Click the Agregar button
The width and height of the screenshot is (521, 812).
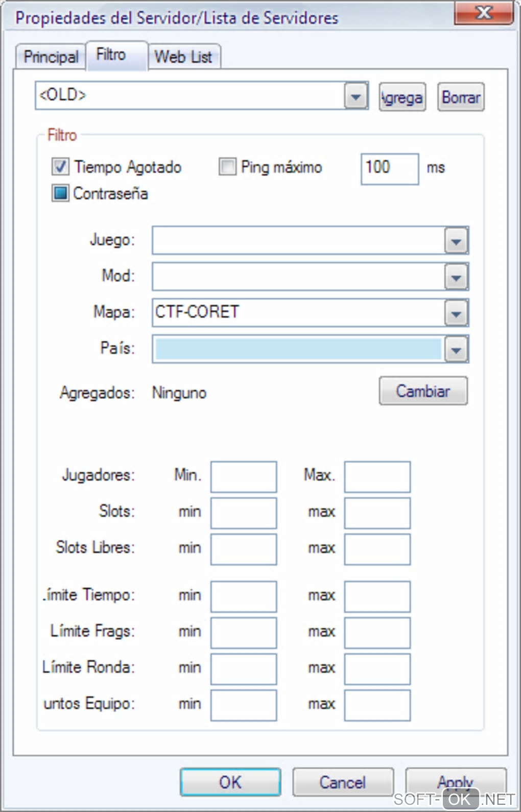402,97
